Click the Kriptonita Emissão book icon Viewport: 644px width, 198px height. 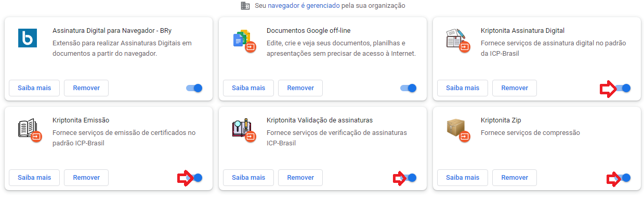coord(28,129)
